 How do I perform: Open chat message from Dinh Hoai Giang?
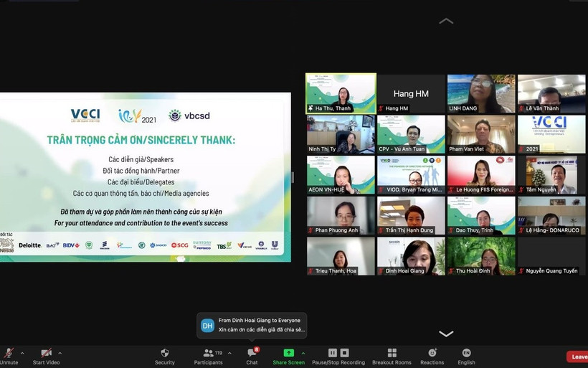click(252, 325)
